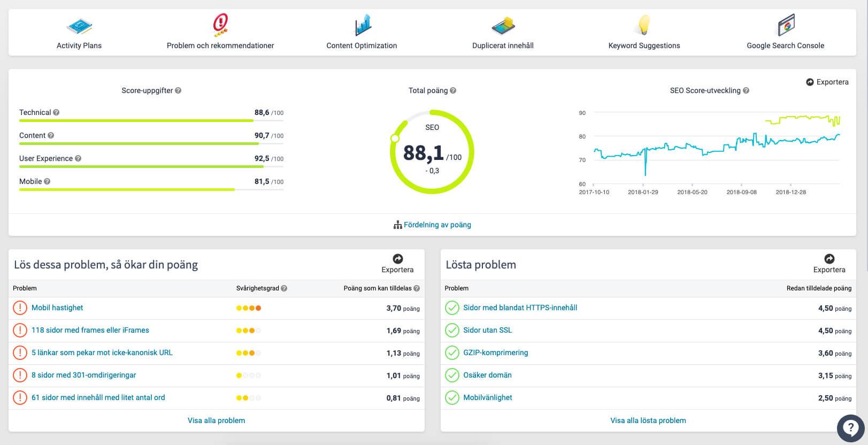Viewport: 868px width, 445px height.
Task: Open Sidor med blandat HTTPS-innehåll
Action: click(x=520, y=308)
